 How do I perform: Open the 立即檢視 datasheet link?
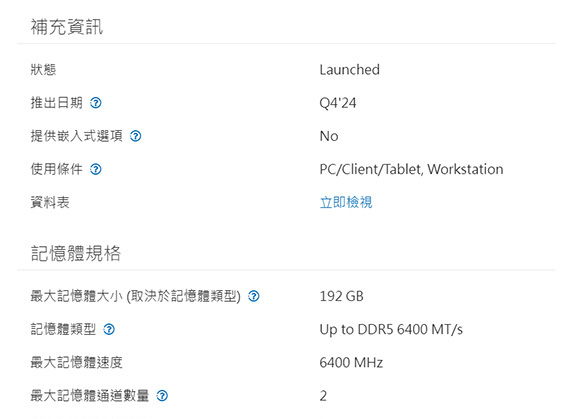(346, 202)
